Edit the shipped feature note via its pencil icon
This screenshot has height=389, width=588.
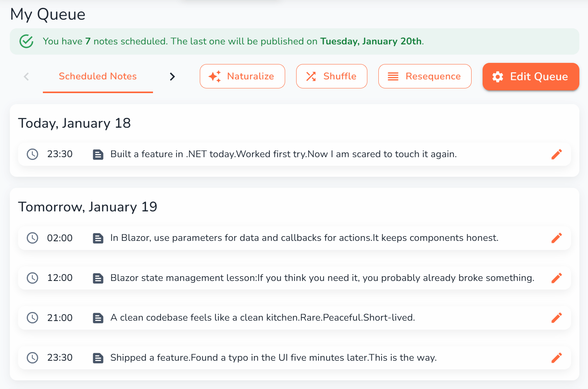click(x=557, y=358)
